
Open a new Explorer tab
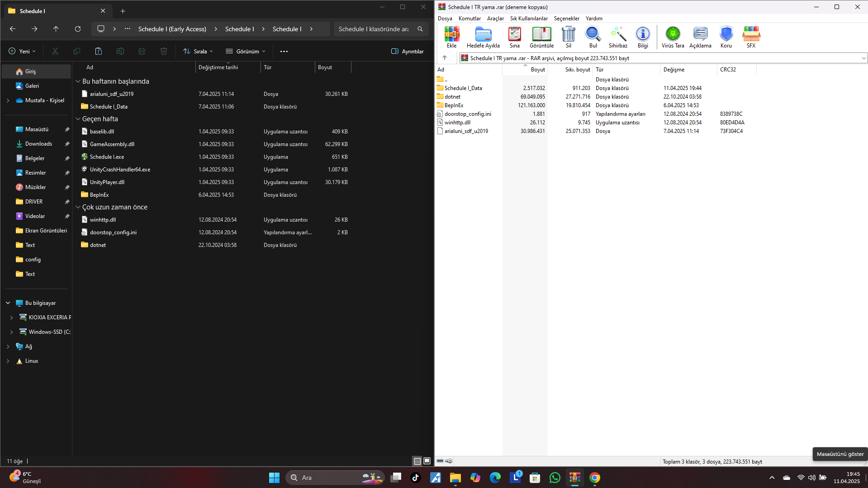(x=123, y=11)
